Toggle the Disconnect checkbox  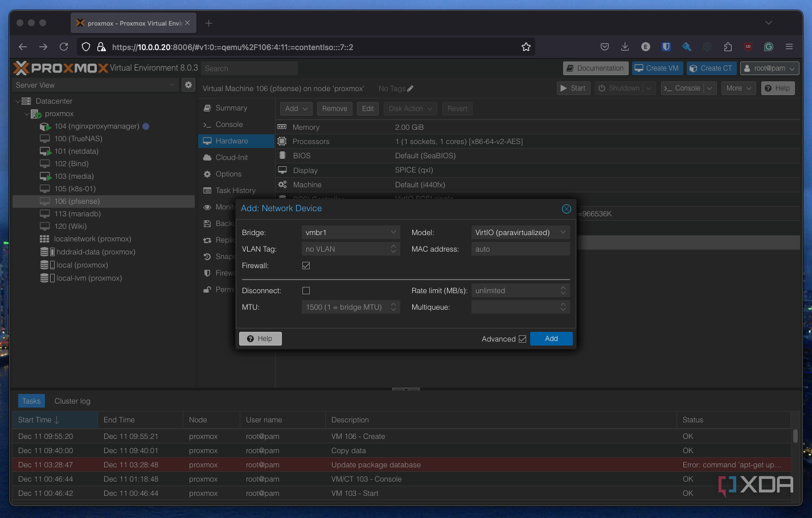tap(306, 291)
